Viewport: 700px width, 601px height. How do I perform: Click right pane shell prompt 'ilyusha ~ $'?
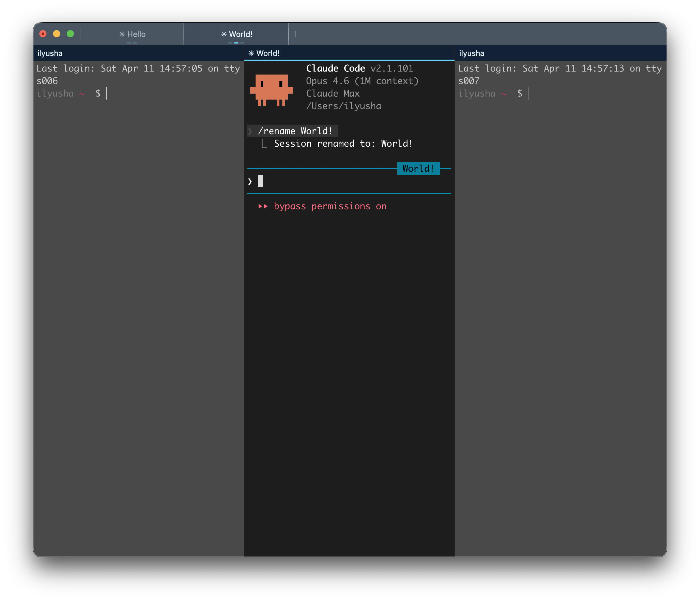coord(490,93)
